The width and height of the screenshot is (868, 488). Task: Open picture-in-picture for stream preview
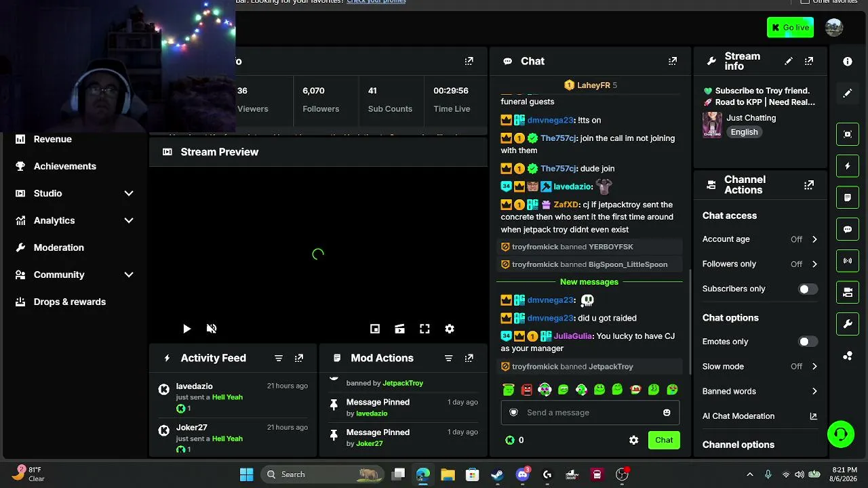click(x=375, y=329)
